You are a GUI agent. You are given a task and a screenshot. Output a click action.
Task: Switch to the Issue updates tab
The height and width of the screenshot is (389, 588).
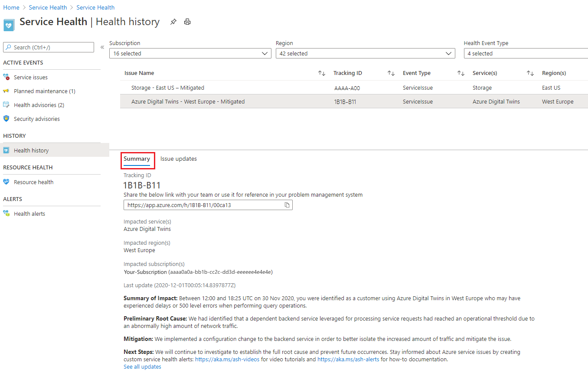click(179, 159)
